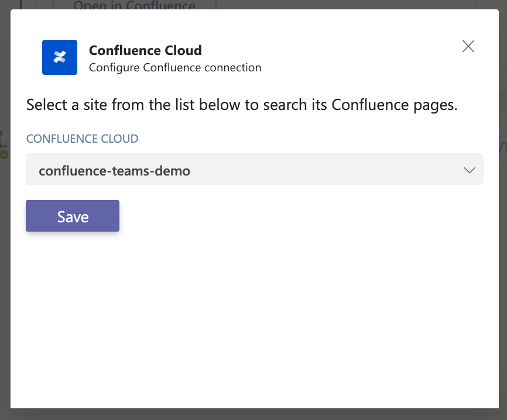Expand the site dropdown chevron arrow
507x420 pixels.
pyautogui.click(x=469, y=170)
